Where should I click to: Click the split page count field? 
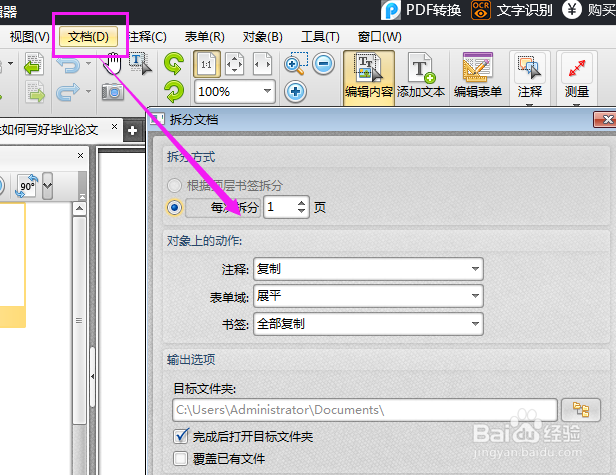280,207
